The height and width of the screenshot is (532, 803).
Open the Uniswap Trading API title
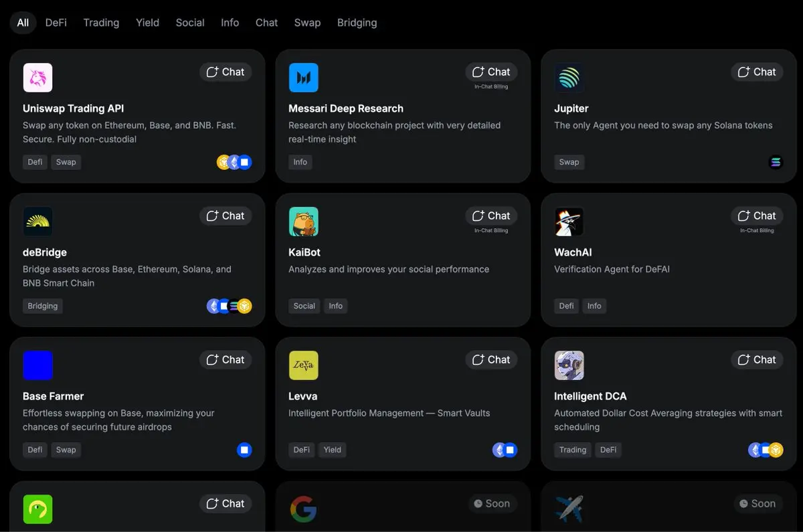pyautogui.click(x=74, y=108)
